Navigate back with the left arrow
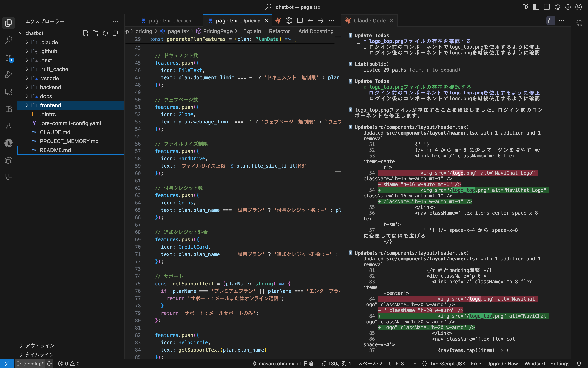Image resolution: width=588 pixels, height=368 pixels. (x=310, y=21)
